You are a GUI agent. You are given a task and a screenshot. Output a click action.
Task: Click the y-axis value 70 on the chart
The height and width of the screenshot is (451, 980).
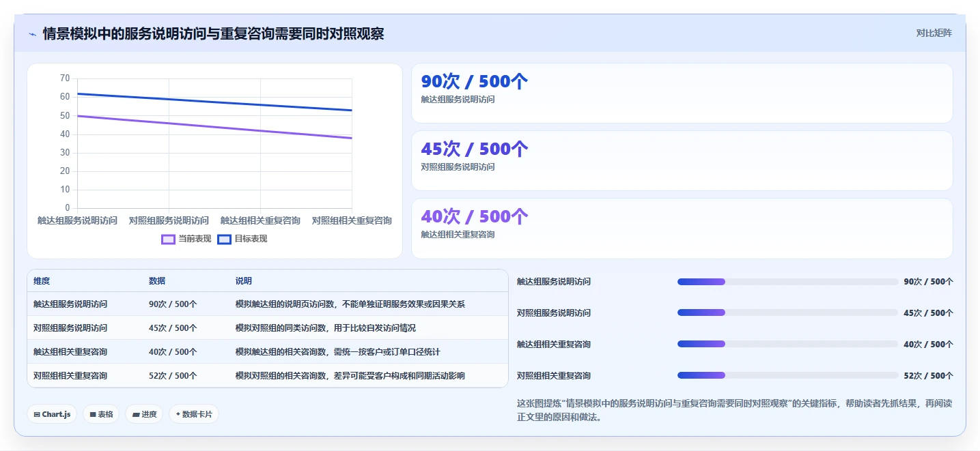pos(65,78)
